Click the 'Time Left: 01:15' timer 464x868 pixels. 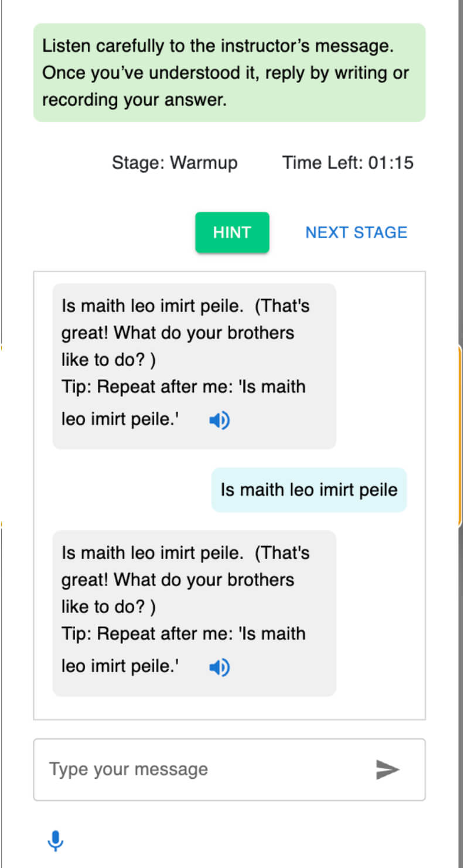(348, 162)
